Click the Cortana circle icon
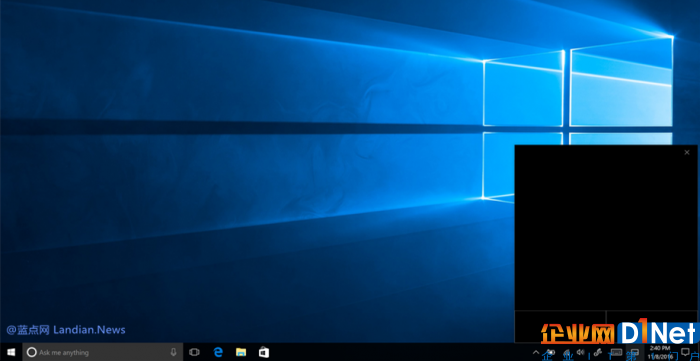Viewport: 700px width, 361px height. 31,352
